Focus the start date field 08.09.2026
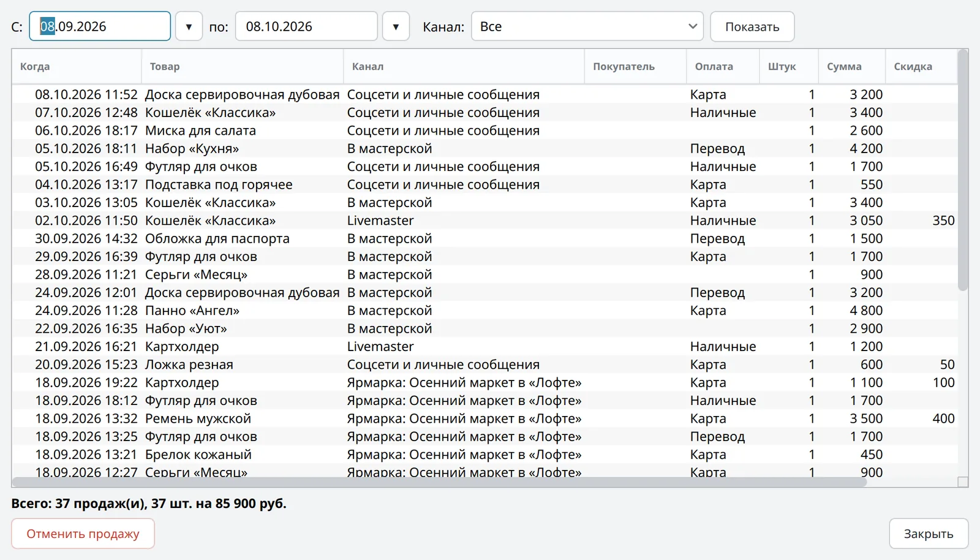 point(100,26)
